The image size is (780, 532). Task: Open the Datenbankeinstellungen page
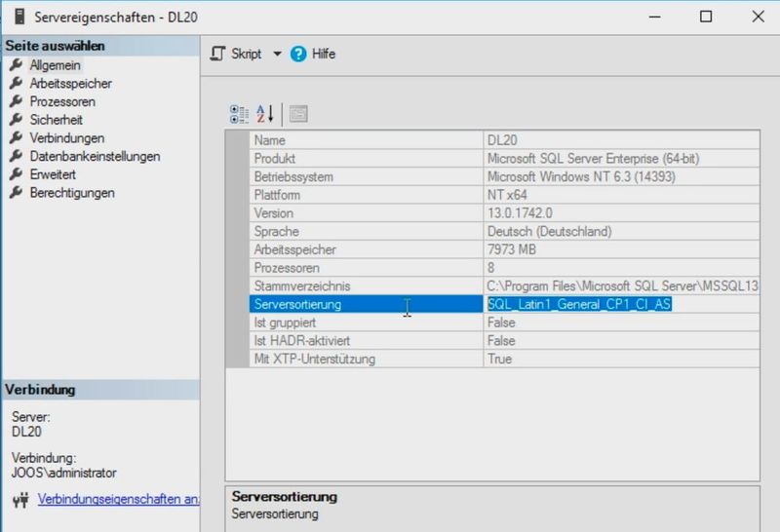click(95, 156)
